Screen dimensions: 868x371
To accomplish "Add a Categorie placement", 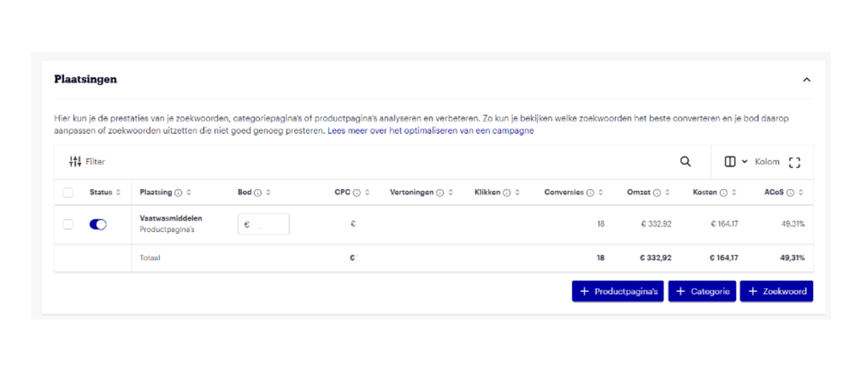I will point(701,291).
